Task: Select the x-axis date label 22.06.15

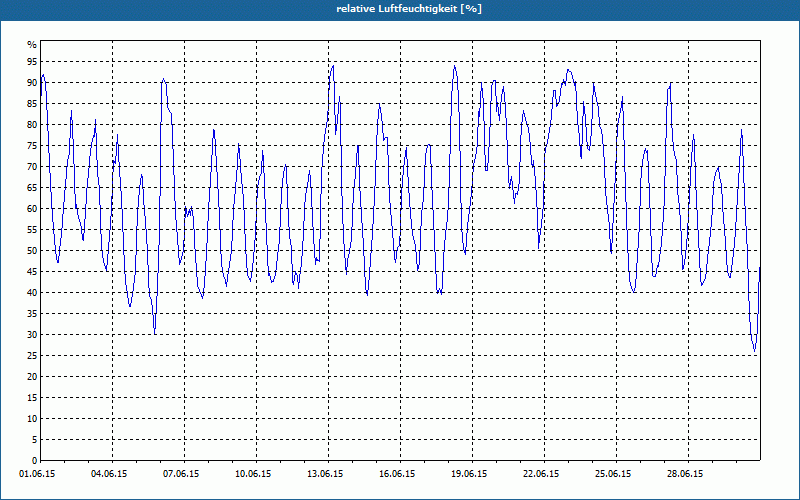Action: tap(541, 474)
